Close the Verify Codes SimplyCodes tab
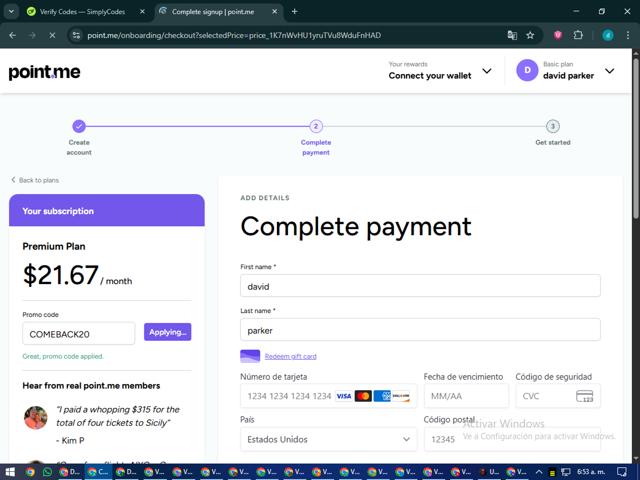 142,12
